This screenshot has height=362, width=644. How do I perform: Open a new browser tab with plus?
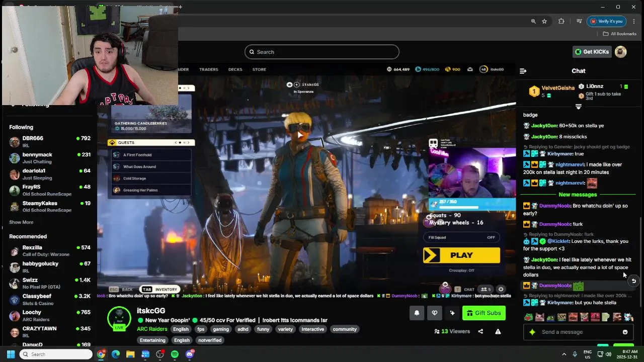pos(180,7)
